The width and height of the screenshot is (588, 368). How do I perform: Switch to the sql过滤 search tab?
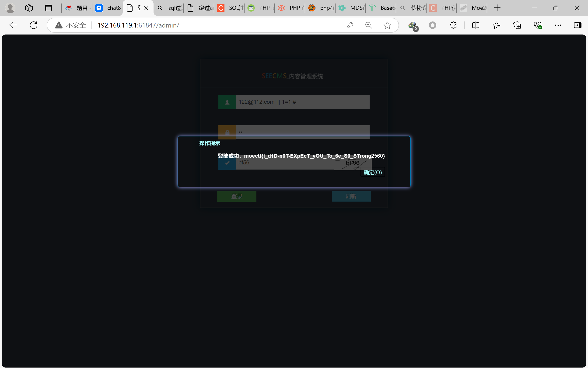tap(169, 8)
